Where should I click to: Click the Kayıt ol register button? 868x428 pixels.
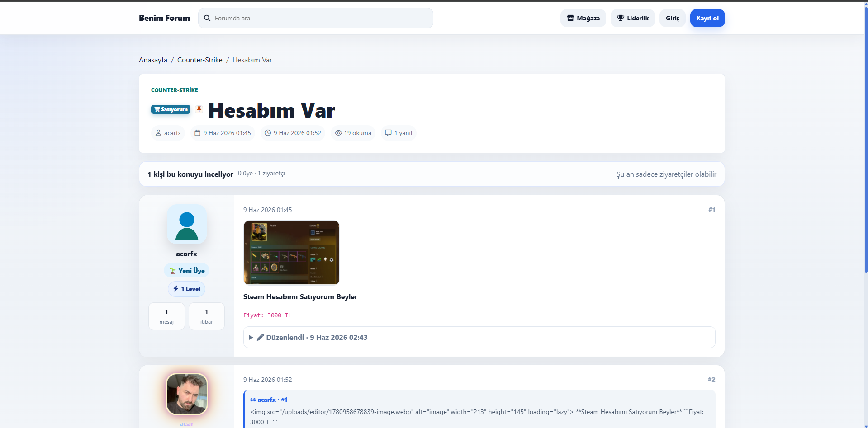pos(707,18)
